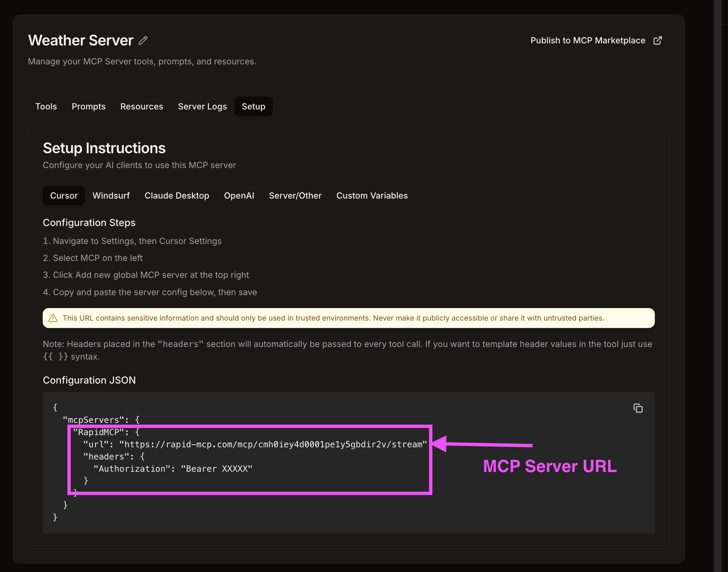Copy the Configuration JSON using the copy icon
Screen dimensions: 728x572
click(x=638, y=408)
